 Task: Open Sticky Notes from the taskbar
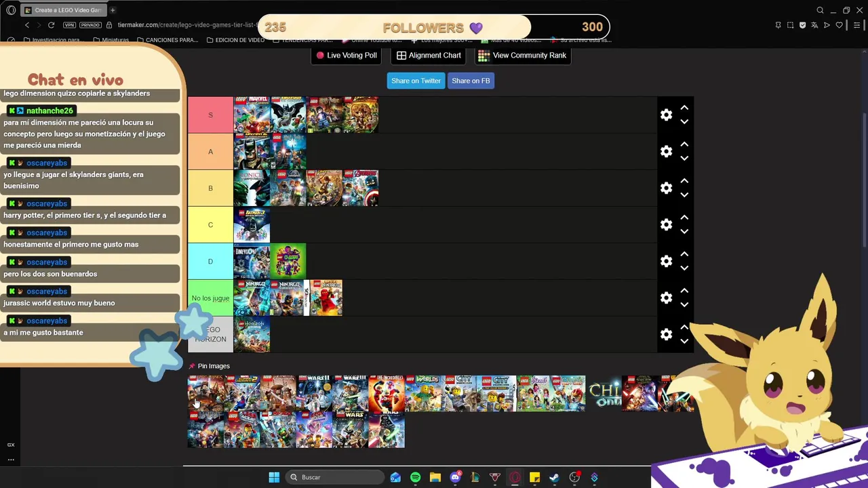(x=534, y=477)
